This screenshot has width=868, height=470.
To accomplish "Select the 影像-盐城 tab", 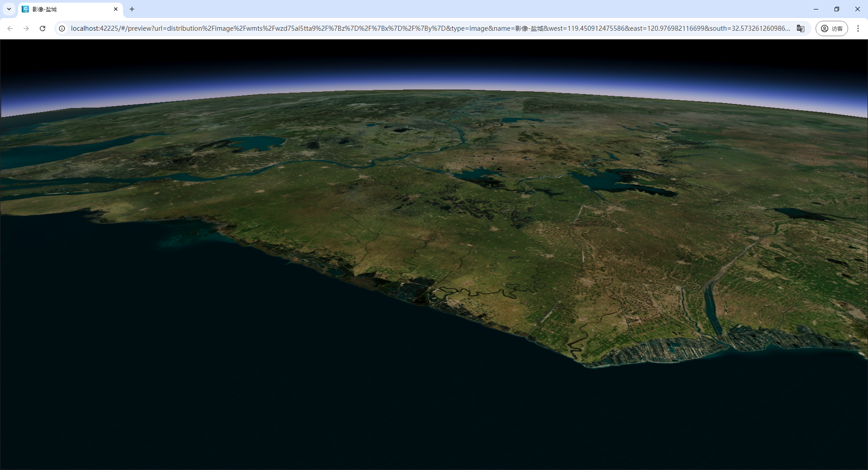I will tap(71, 9).
